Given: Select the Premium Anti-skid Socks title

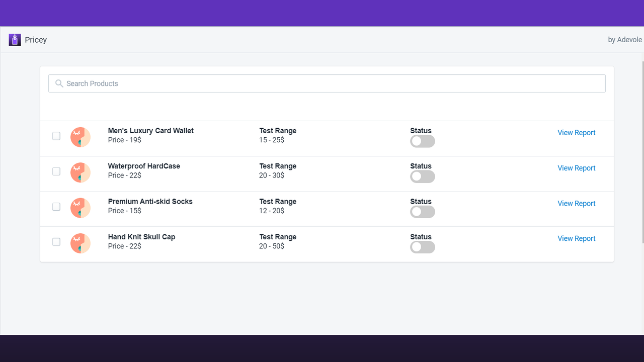Looking at the screenshot, I should pyautogui.click(x=150, y=202).
